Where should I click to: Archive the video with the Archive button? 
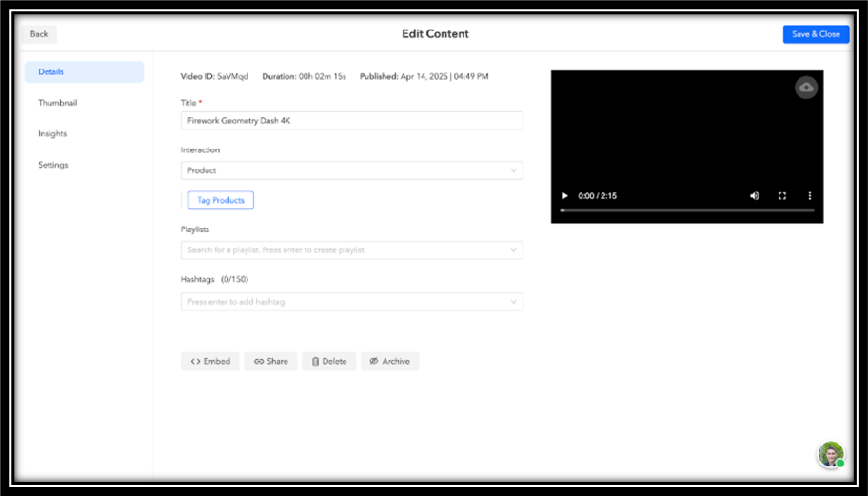click(389, 361)
